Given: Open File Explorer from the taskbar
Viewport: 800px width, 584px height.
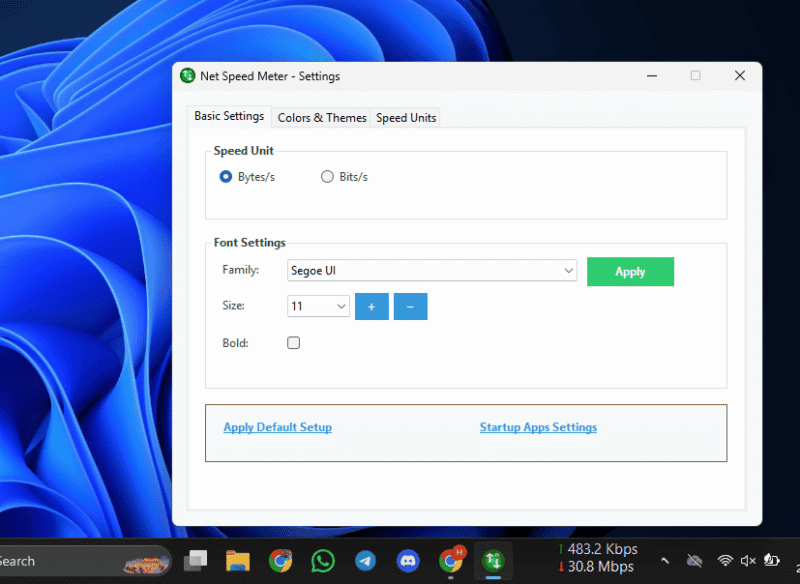Looking at the screenshot, I should 237,561.
